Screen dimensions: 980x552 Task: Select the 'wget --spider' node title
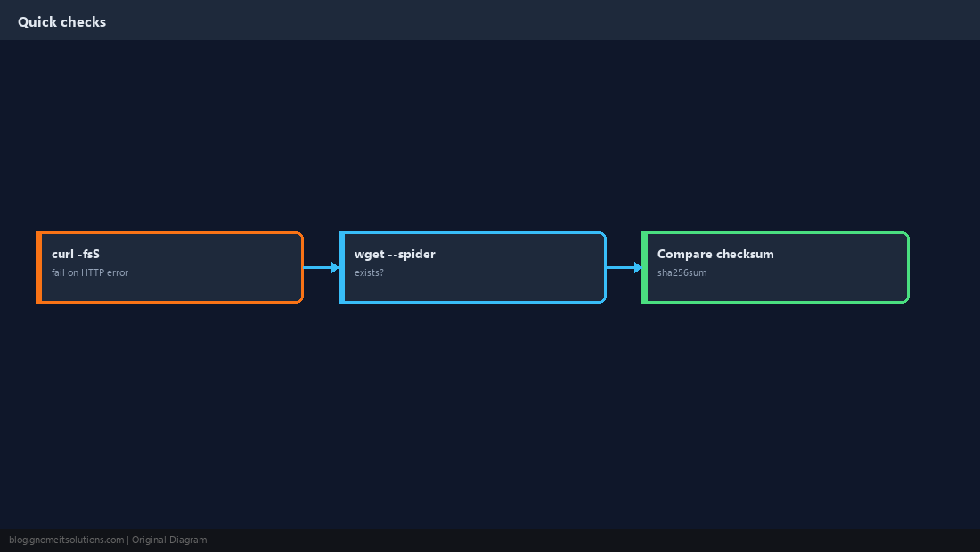395,254
